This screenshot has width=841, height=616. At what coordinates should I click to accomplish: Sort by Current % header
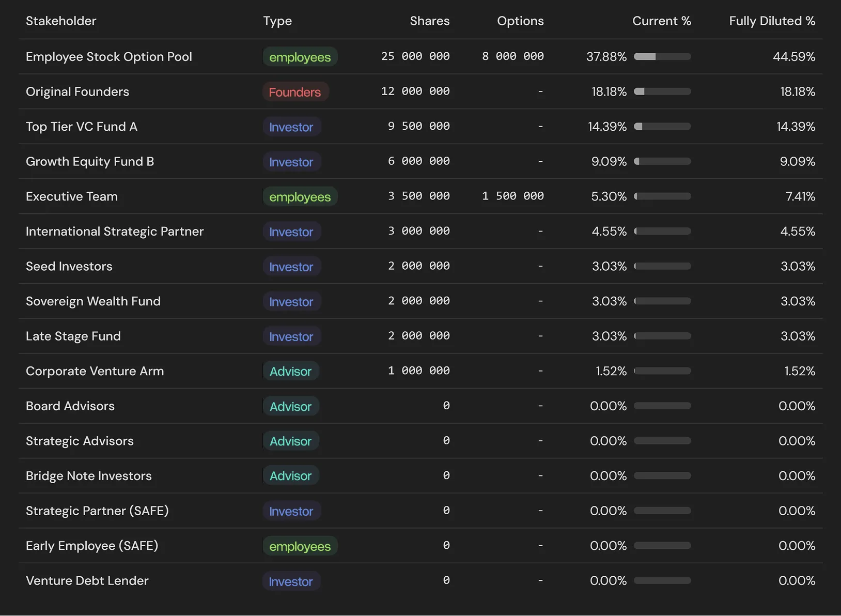point(661,21)
